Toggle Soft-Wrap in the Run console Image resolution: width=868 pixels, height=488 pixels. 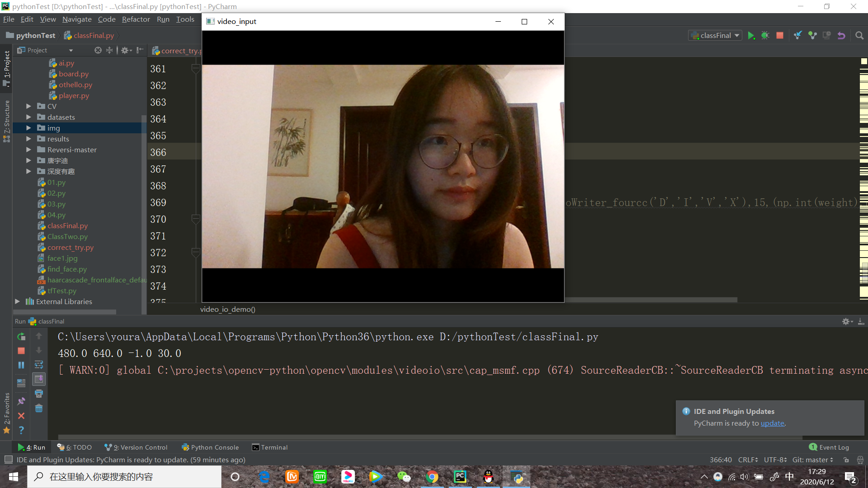[x=39, y=365]
